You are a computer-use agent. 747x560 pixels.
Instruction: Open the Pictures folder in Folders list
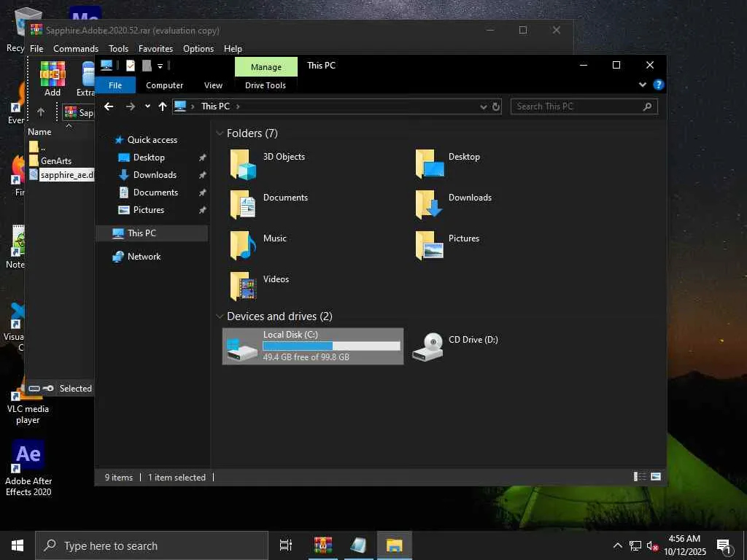tap(447, 246)
